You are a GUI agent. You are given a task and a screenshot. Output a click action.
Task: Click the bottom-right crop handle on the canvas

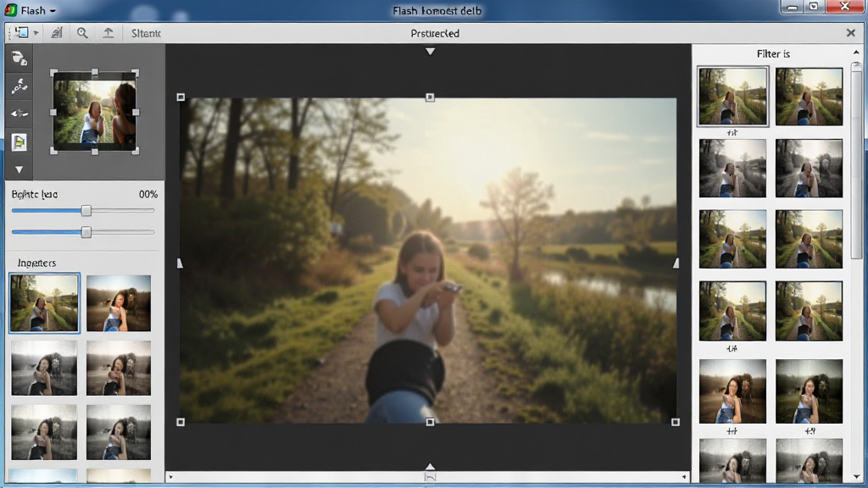pos(676,422)
